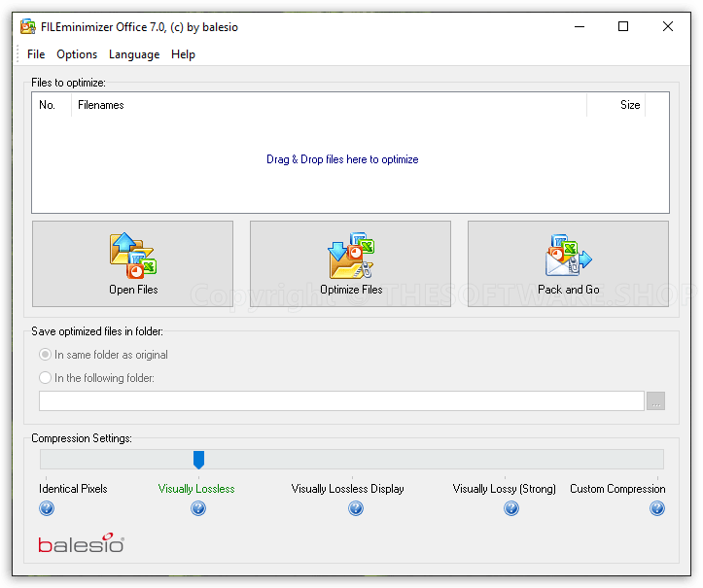The image size is (703, 588).
Task: Open help icon under Custom Compression
Action: (657, 508)
